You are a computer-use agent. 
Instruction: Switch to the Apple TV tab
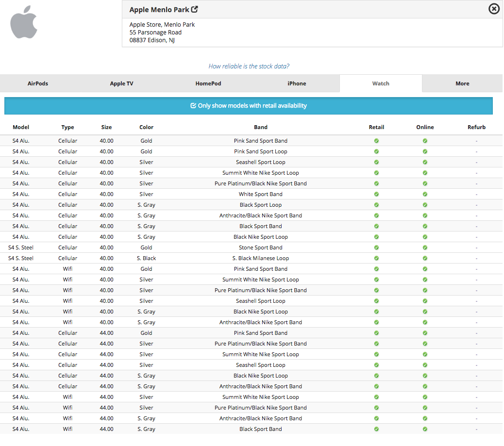pyautogui.click(x=121, y=83)
